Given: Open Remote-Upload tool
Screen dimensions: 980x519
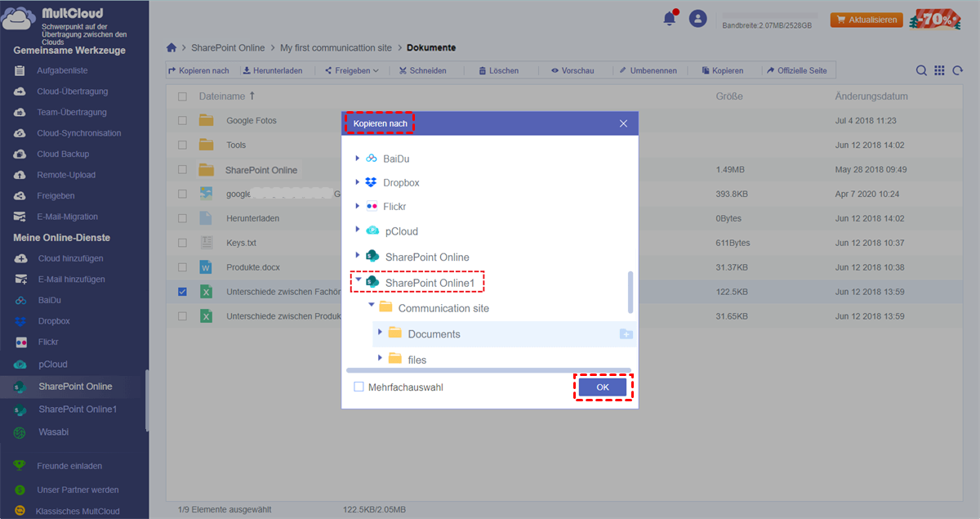Looking at the screenshot, I should [x=65, y=175].
